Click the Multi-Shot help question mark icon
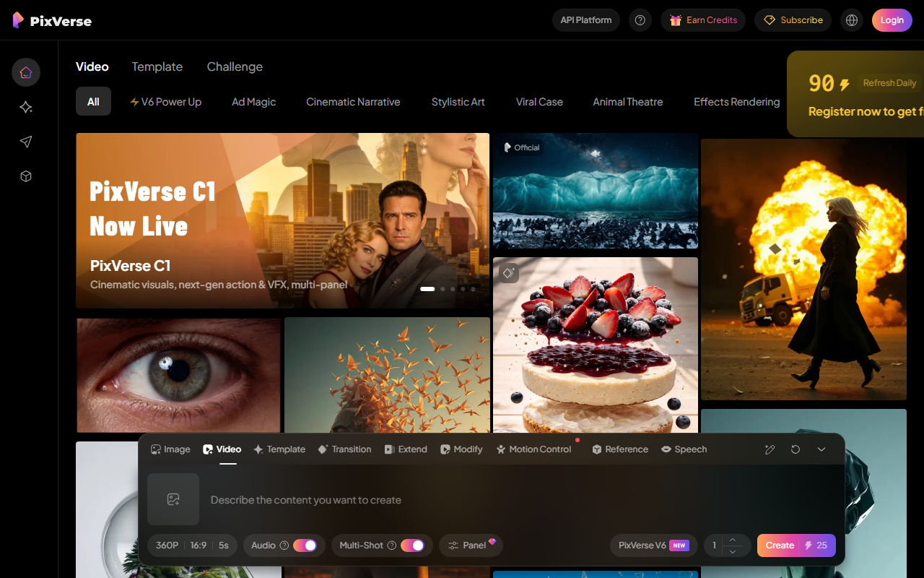 click(392, 545)
